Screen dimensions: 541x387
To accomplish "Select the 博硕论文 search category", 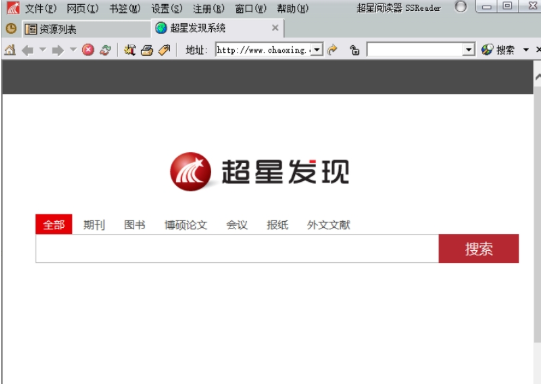I will tap(186, 225).
